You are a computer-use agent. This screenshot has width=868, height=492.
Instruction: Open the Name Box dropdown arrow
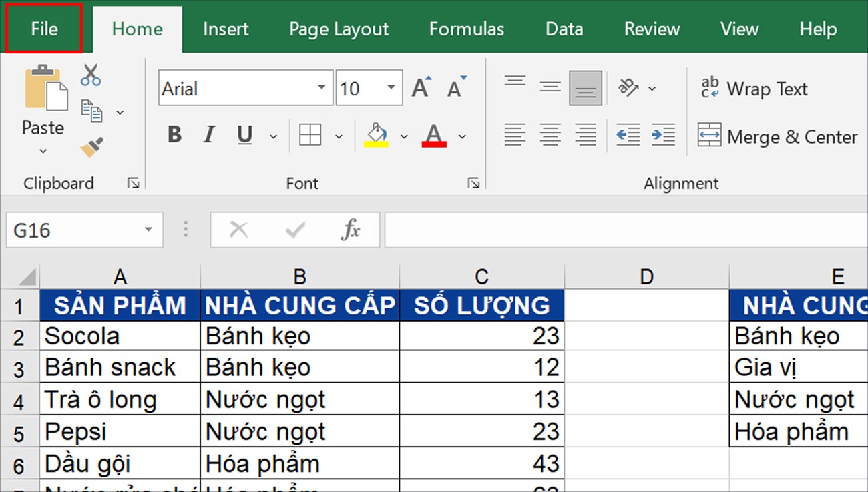click(148, 230)
